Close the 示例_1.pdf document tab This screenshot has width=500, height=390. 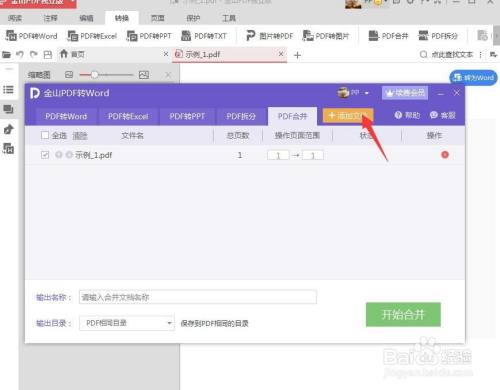coord(281,54)
